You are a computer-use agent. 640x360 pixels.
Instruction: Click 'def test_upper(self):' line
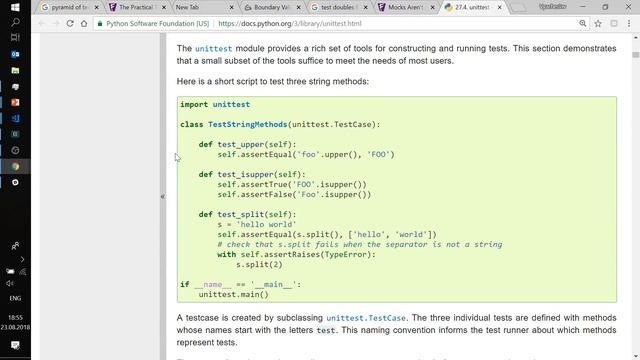[x=247, y=144]
